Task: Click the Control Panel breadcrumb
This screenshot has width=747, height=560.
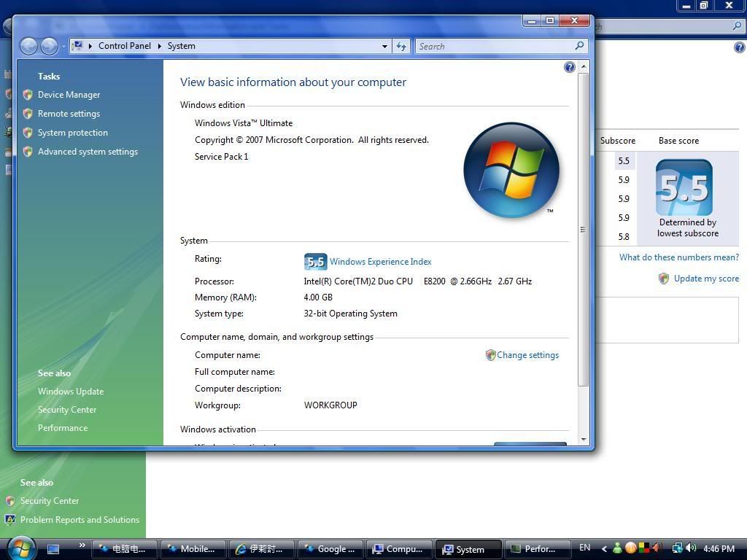Action: [124, 46]
